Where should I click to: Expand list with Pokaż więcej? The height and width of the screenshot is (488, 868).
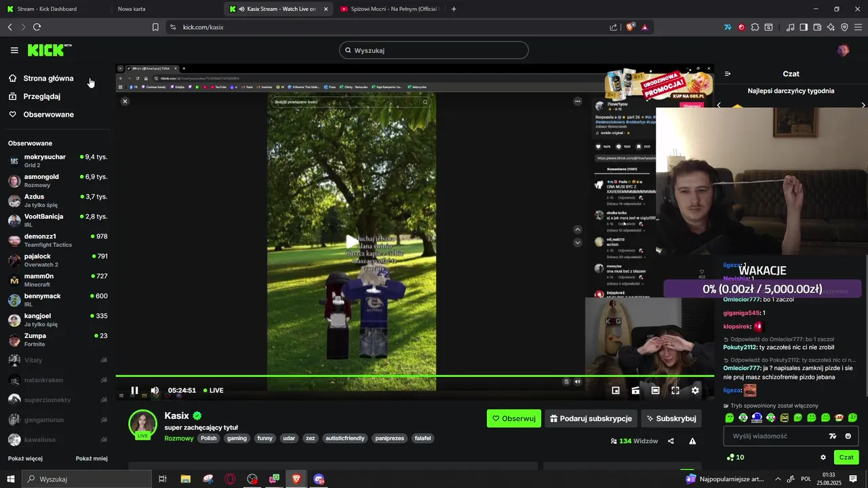[25, 459]
